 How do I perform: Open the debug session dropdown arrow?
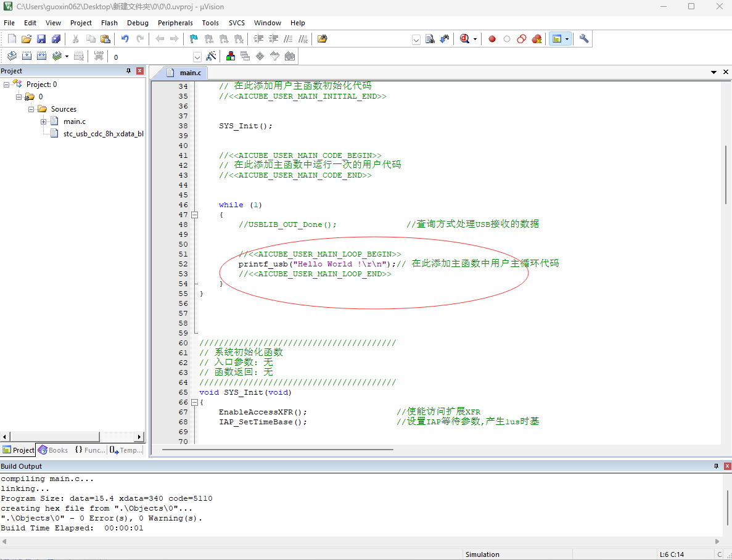coord(475,39)
